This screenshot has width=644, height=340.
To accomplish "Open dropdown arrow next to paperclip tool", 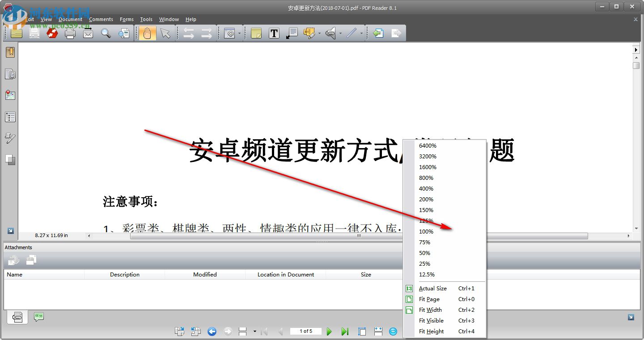I will (x=341, y=33).
